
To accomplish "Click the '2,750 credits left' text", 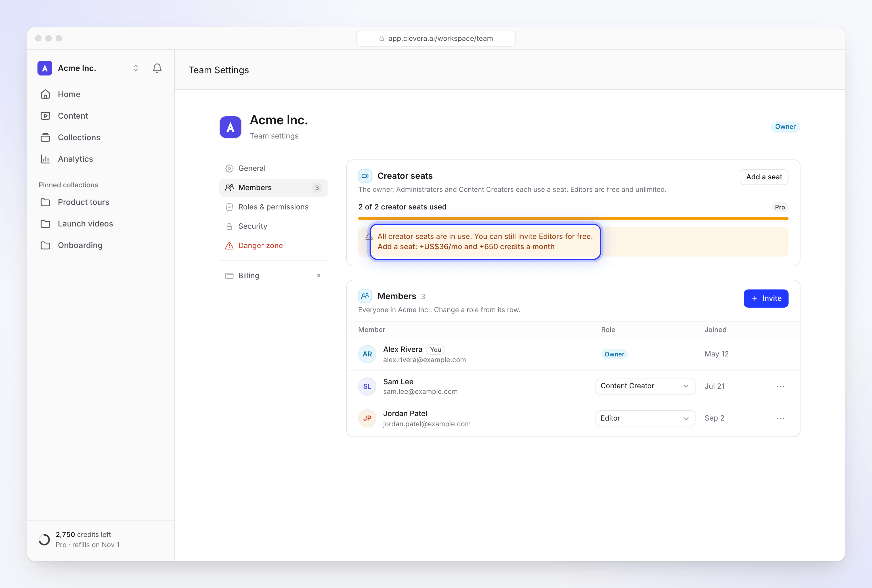I will coord(83,534).
